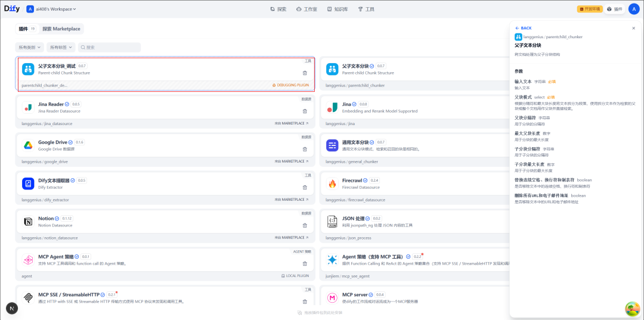Delete the Google Drive plugin
Viewport: 644px width, 320px height.
point(305,150)
